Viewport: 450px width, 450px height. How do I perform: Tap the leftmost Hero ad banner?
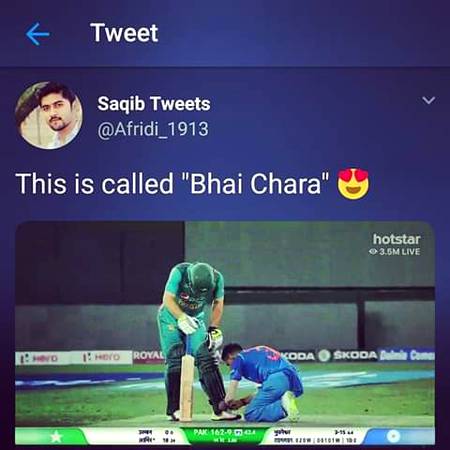40,359
